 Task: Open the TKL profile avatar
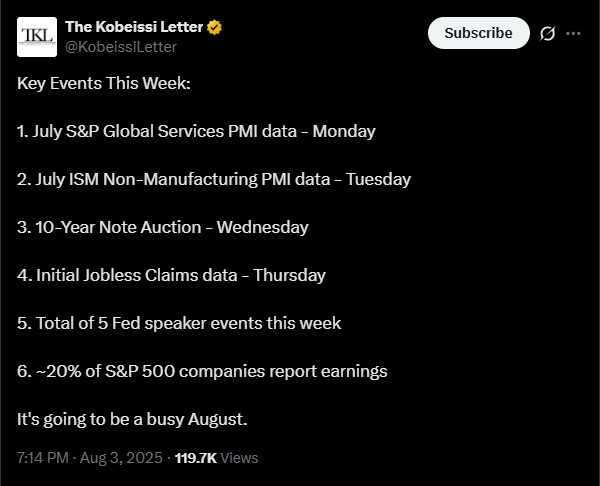coord(37,37)
